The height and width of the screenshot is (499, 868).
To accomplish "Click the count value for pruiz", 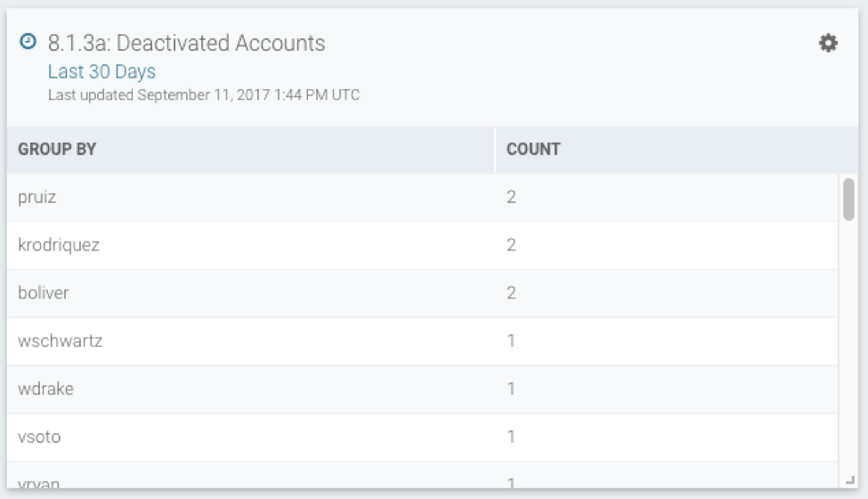I will pyautogui.click(x=511, y=197).
